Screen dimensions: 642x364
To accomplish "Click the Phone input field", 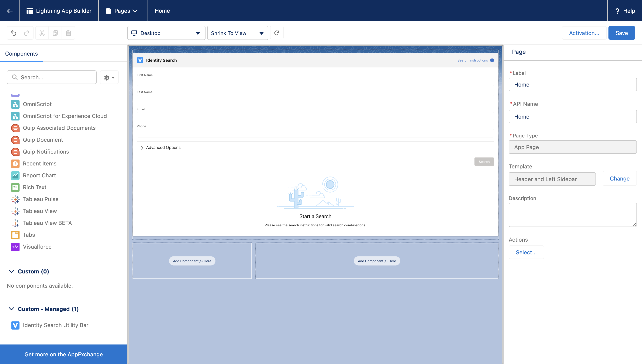I will pos(315,133).
